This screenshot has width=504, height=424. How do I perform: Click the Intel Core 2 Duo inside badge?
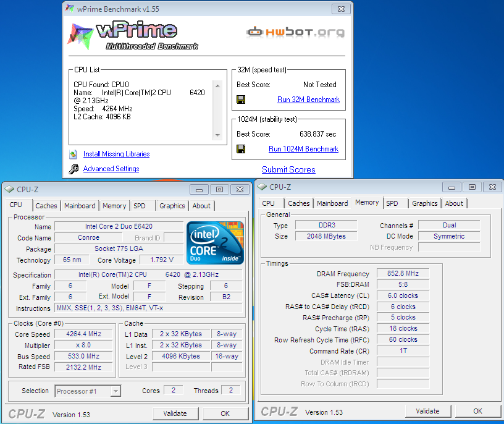click(215, 243)
